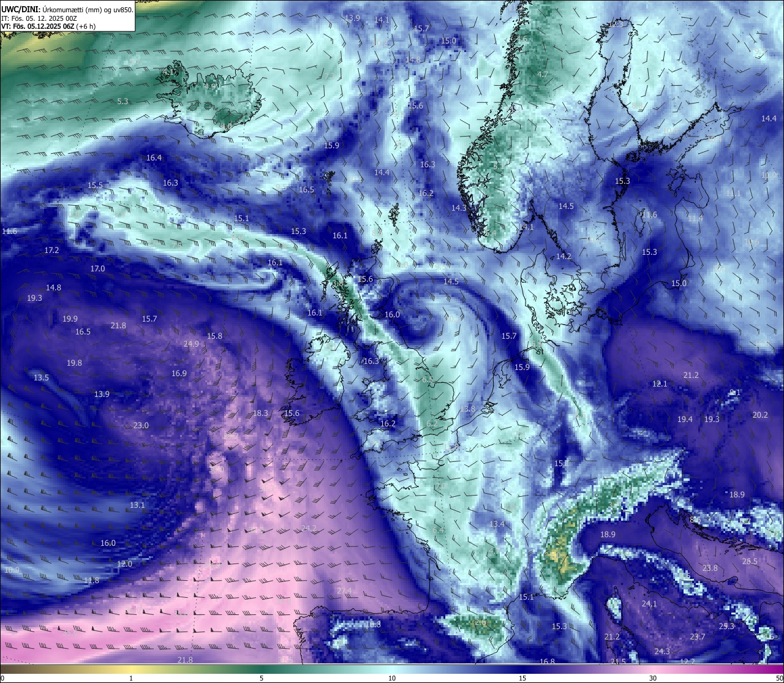Image resolution: width=784 pixels, height=683 pixels.
Task: Click the colour scale tick label "50"
Action: pyautogui.click(x=779, y=678)
